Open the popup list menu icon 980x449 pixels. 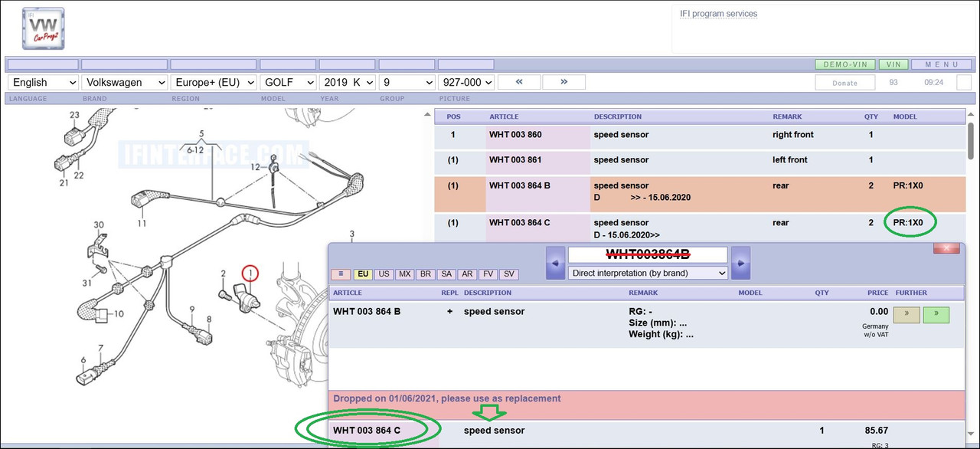pyautogui.click(x=341, y=274)
